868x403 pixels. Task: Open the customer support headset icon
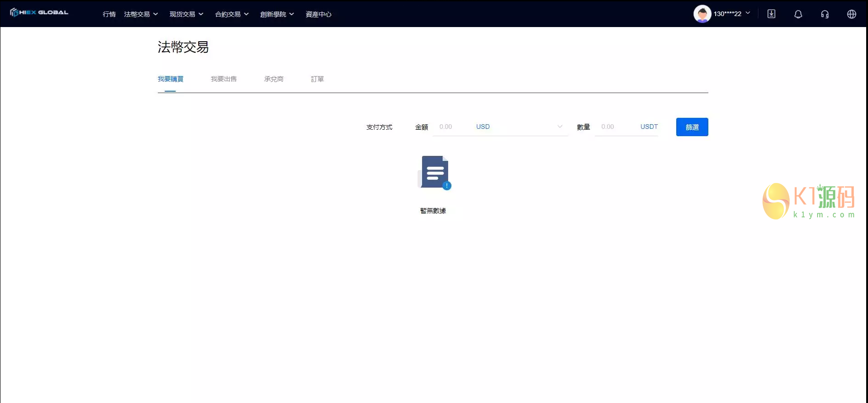point(825,14)
